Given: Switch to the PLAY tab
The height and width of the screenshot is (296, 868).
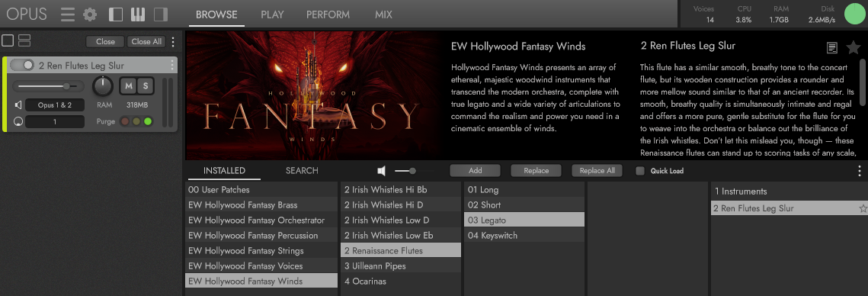Looking at the screenshot, I should [x=272, y=14].
